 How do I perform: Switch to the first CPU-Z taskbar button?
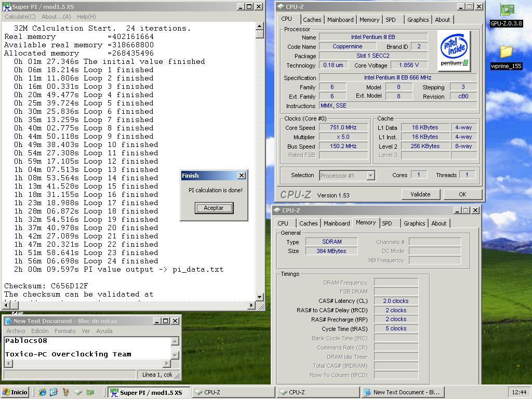point(233,392)
